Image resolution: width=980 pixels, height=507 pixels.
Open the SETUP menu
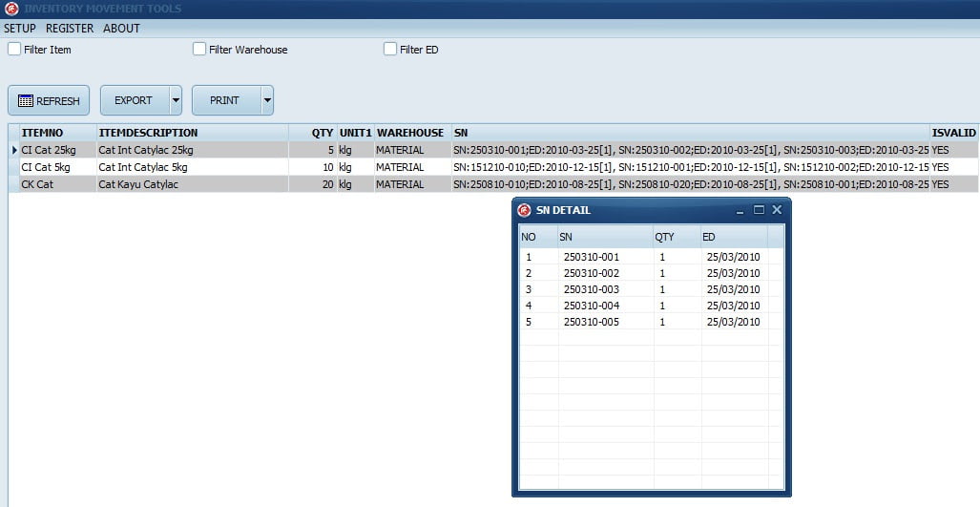[20, 29]
